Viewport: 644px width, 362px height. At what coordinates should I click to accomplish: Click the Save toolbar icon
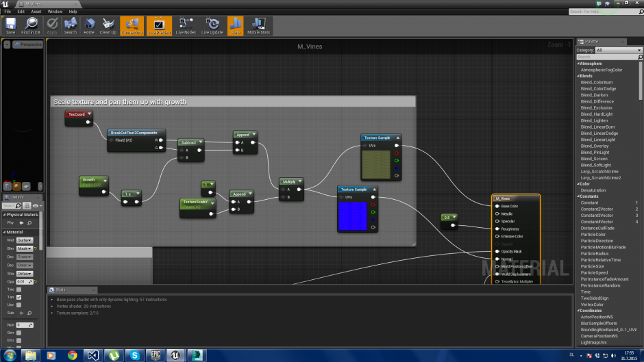coord(11,26)
